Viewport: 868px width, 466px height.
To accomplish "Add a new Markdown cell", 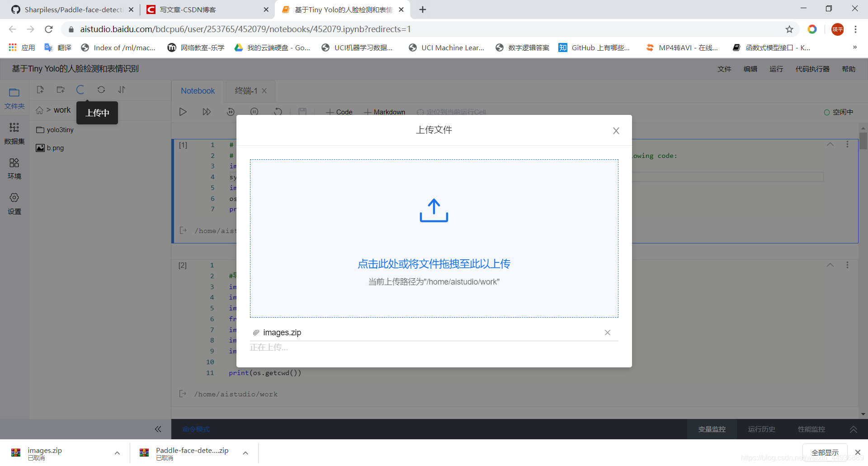I will 385,112.
